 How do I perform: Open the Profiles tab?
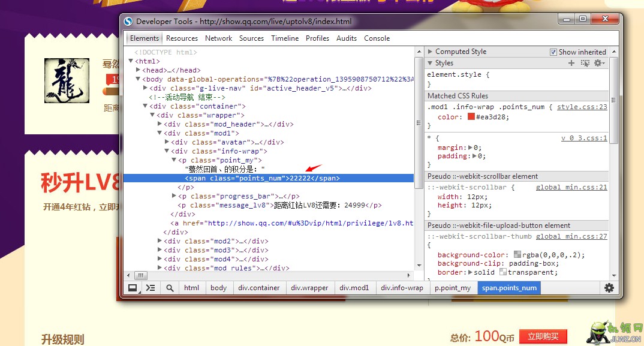317,38
